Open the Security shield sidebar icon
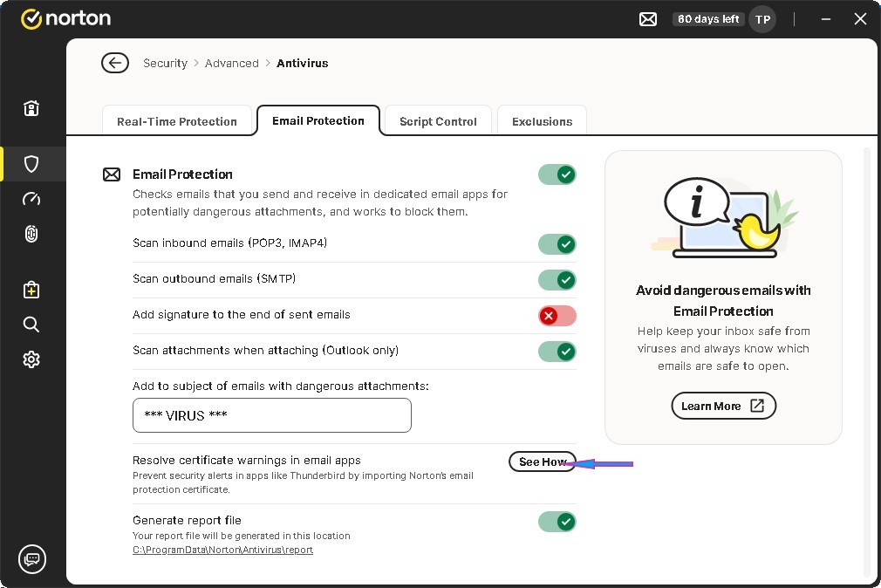Image resolution: width=881 pixels, height=588 pixels. [x=31, y=164]
